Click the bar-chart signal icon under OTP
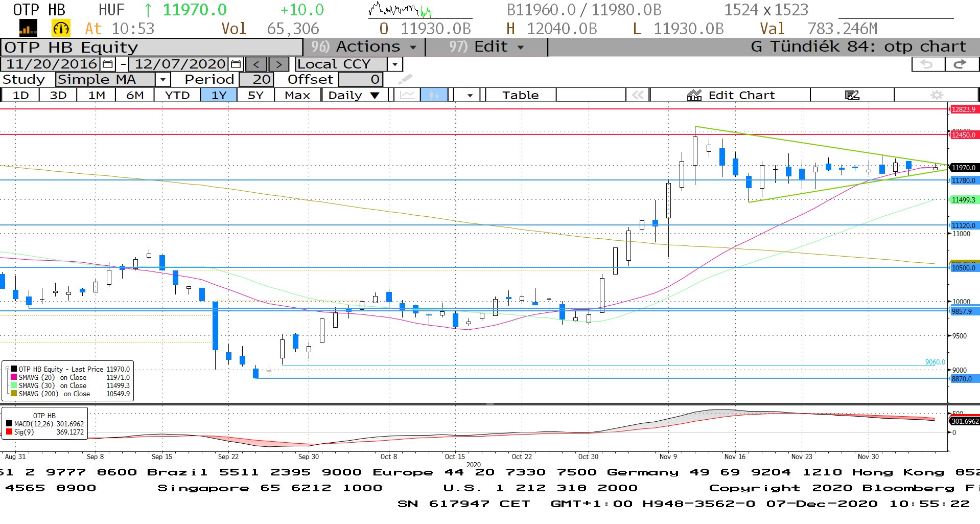Screen dimensions: 980x524 pos(28,28)
